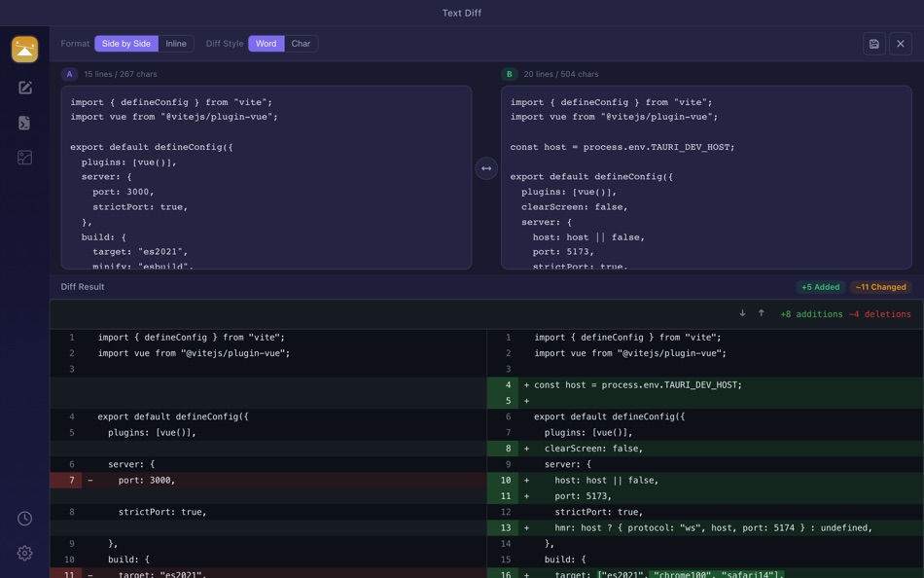Switch to Char diff style
The width and height of the screenshot is (924, 578).
click(301, 44)
